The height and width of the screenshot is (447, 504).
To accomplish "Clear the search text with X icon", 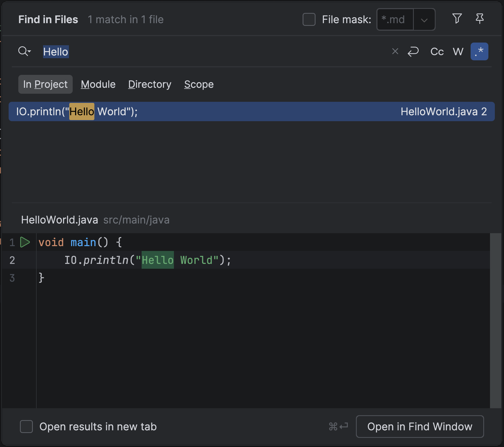I will point(395,51).
